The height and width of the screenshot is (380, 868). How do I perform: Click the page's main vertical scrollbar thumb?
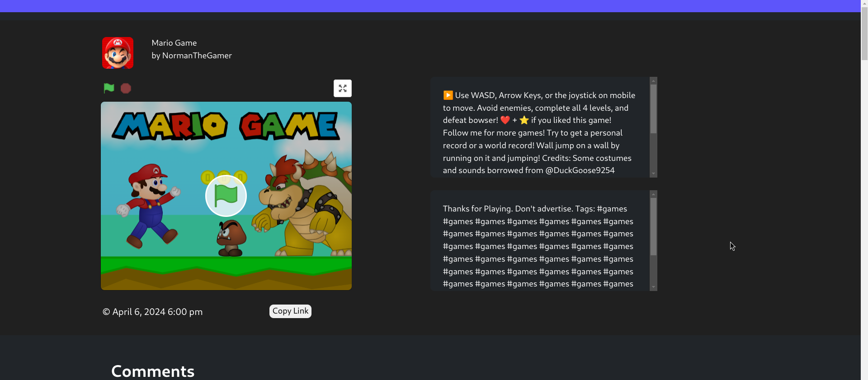[864, 33]
